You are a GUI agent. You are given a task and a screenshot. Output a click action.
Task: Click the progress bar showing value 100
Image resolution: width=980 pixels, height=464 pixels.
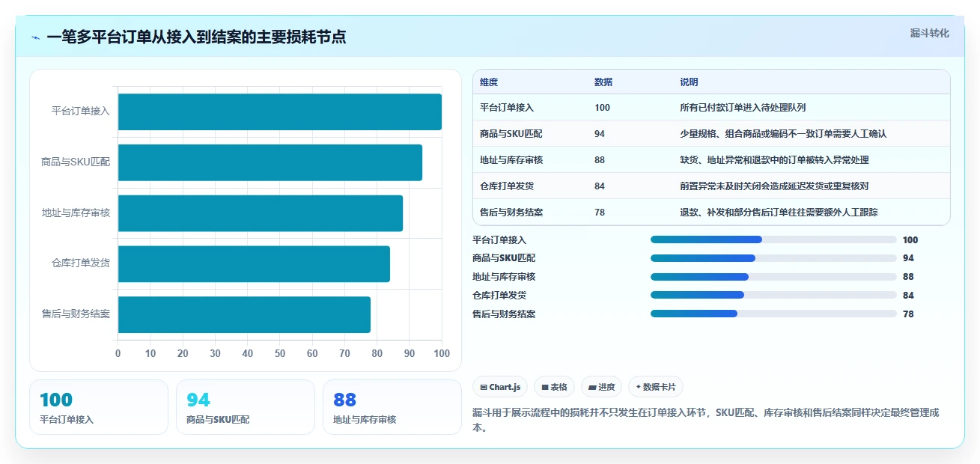(773, 239)
